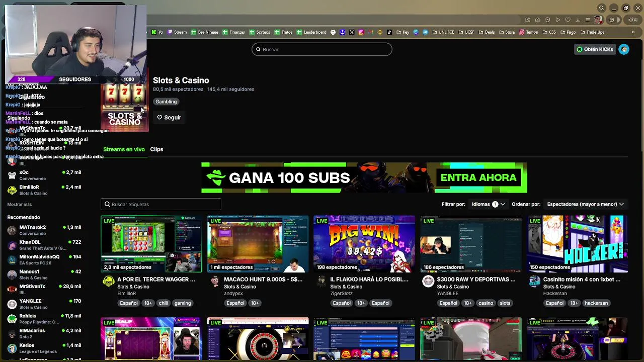Open the Sorteos bookmark
This screenshot has height=362, width=644.
coord(259,32)
